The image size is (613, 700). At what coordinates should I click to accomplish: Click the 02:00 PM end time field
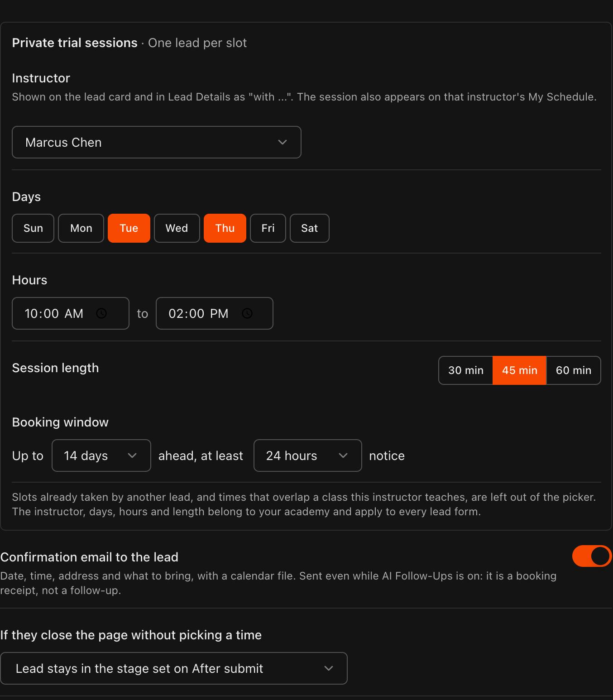tap(215, 313)
